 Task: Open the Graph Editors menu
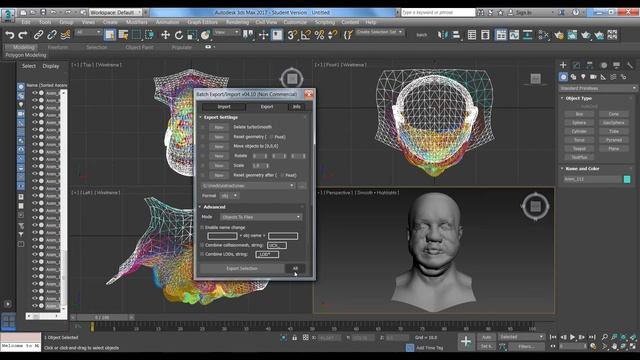pos(202,22)
